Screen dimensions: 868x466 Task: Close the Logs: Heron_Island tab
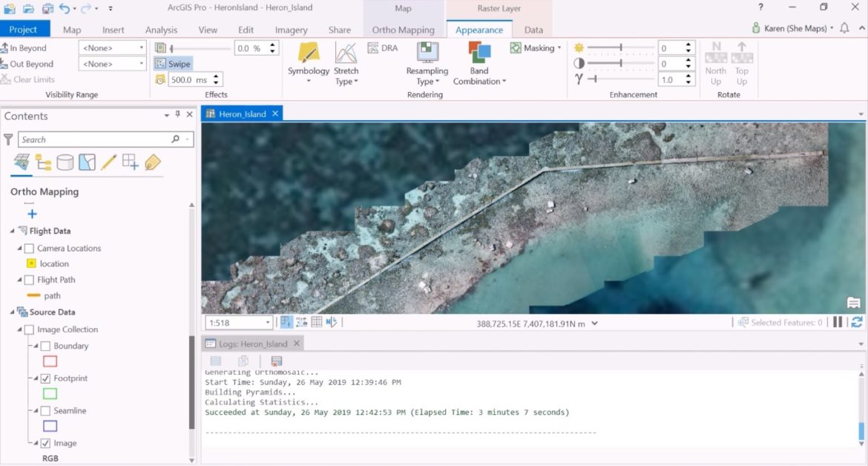tap(296, 344)
